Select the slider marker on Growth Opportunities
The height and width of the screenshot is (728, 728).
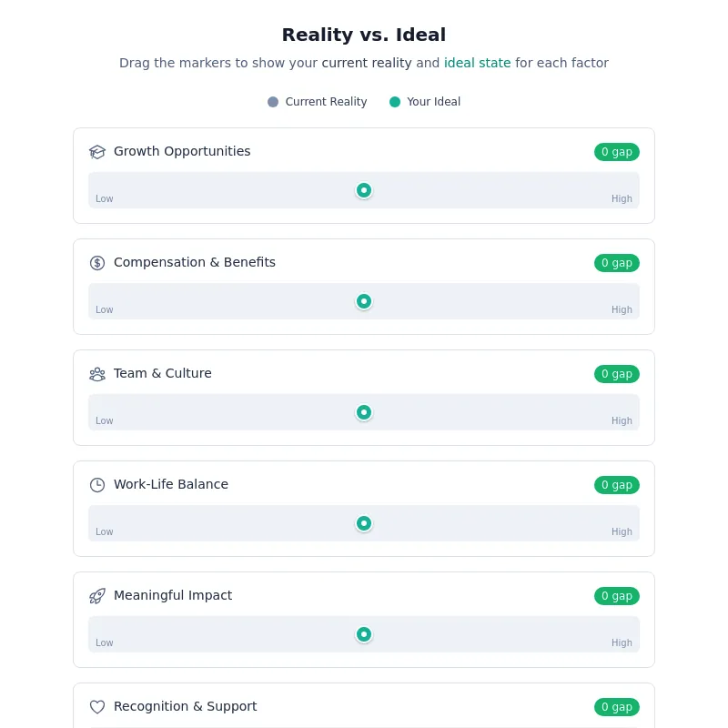click(364, 190)
